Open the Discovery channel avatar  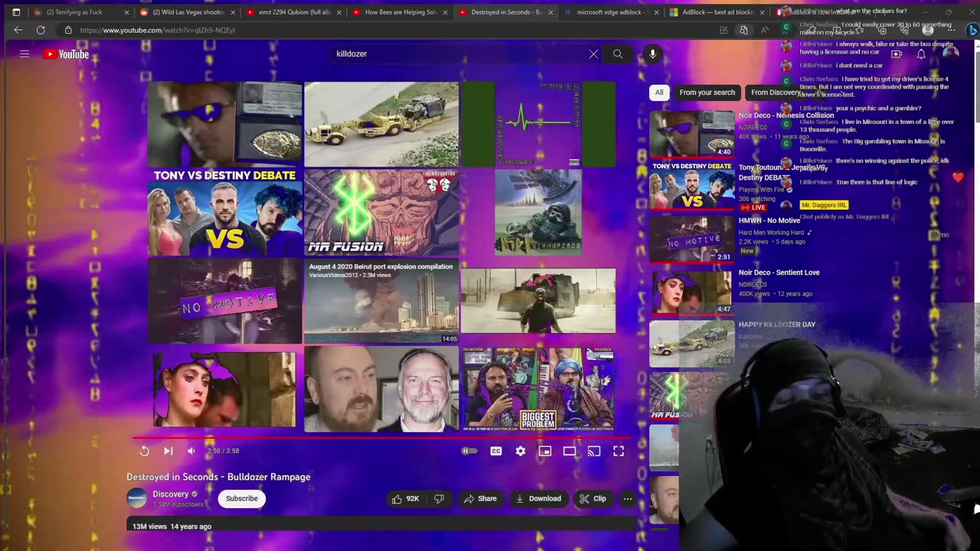137,498
